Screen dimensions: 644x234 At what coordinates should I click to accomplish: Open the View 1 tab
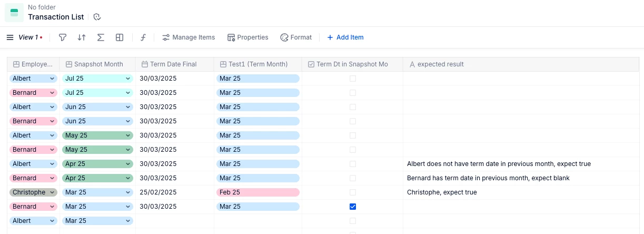28,37
